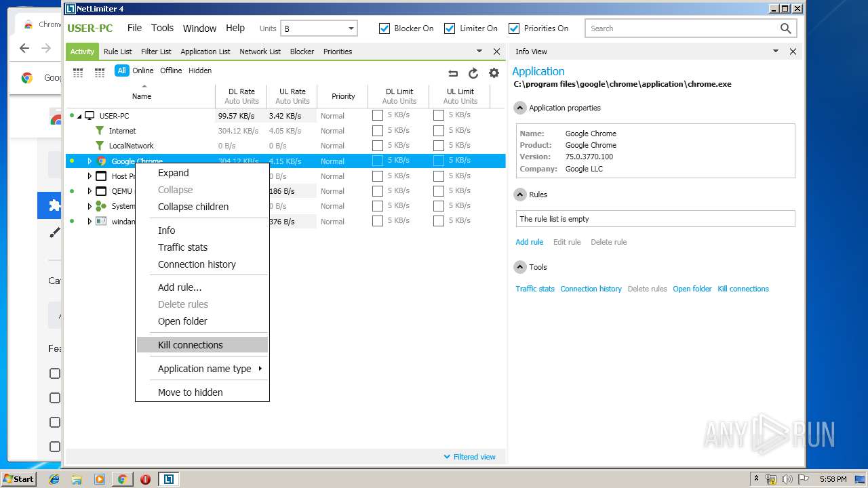Viewport: 868px width, 488px height.
Task: Open Internet Explorer from taskbar
Action: [x=54, y=479]
